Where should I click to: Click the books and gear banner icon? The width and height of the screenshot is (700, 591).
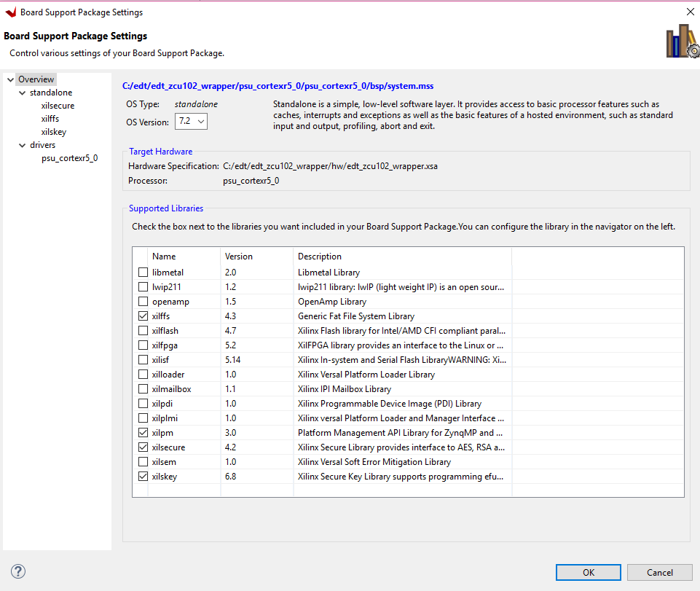coord(682,42)
